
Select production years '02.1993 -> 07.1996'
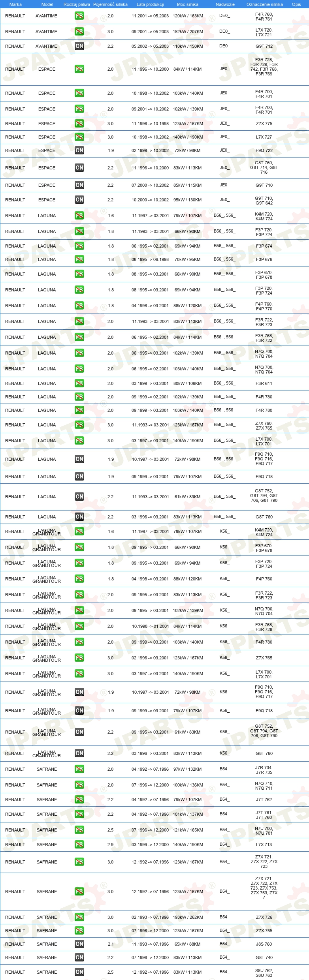150,917
